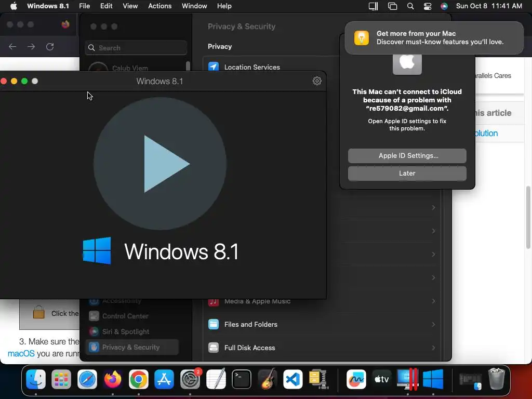532x399 pixels.
Task: Open GarageBand from the Dock
Action: coord(268,379)
